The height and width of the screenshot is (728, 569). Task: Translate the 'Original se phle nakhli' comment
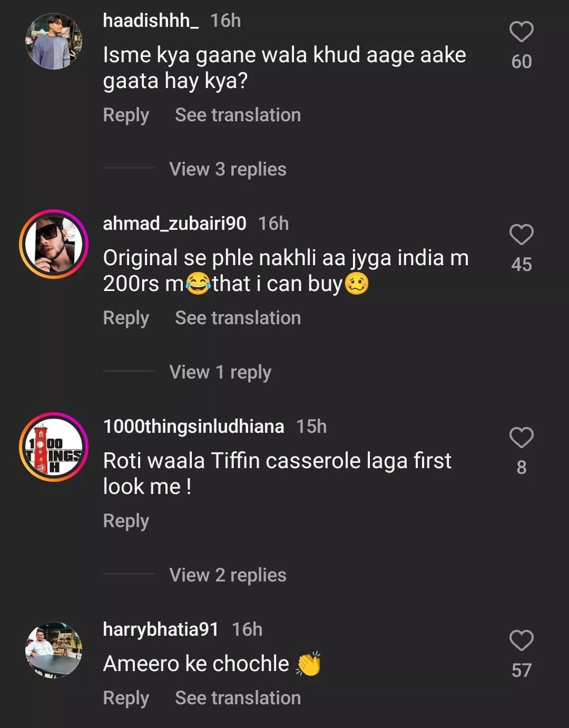click(238, 318)
